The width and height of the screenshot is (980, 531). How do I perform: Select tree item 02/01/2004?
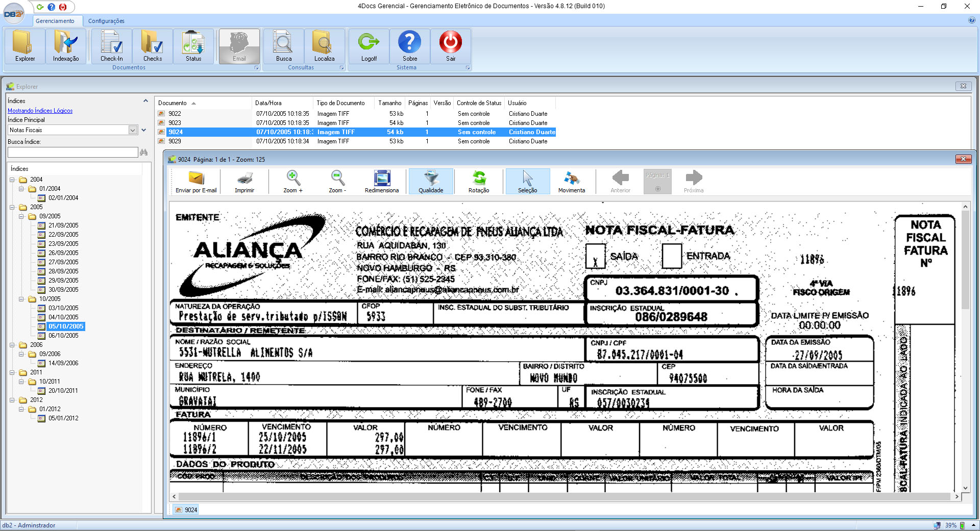pyautogui.click(x=63, y=198)
